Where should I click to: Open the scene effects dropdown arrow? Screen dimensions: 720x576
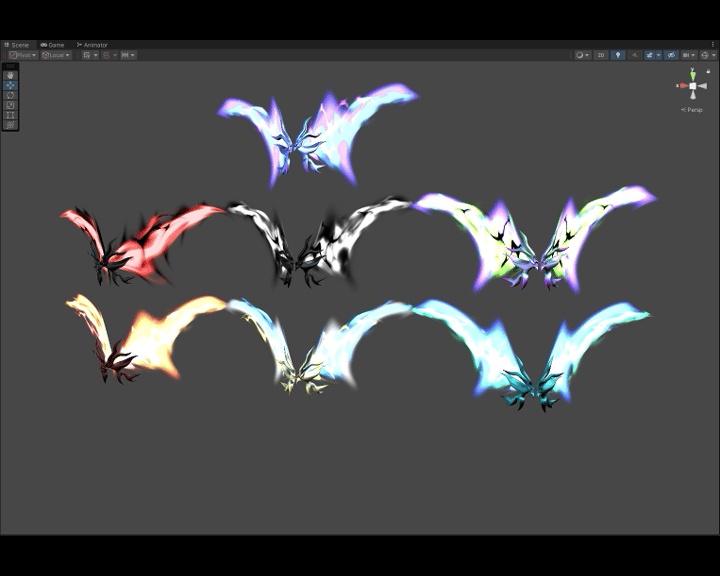pos(659,55)
